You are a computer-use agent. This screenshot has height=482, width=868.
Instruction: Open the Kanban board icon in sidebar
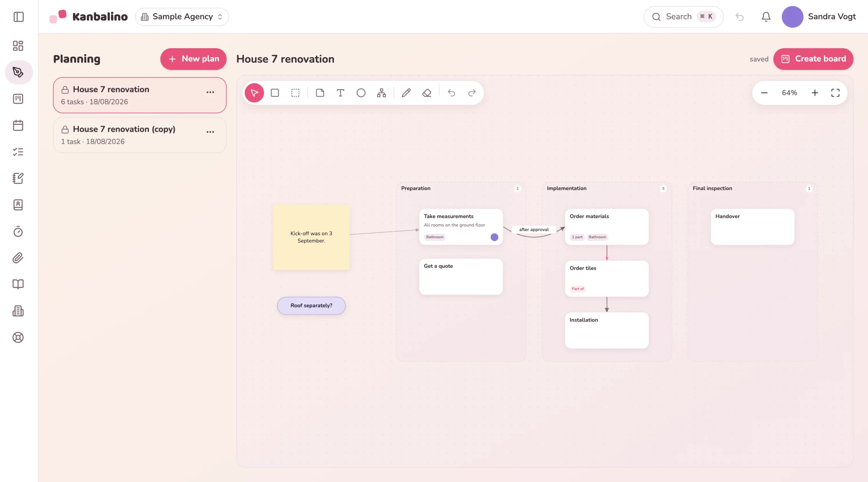click(18, 99)
